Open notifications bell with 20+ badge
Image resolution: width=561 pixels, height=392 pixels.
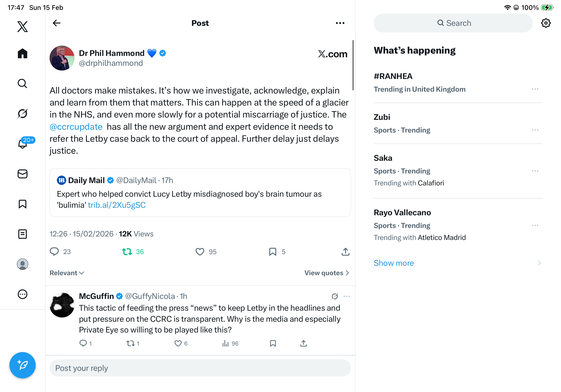click(x=23, y=143)
